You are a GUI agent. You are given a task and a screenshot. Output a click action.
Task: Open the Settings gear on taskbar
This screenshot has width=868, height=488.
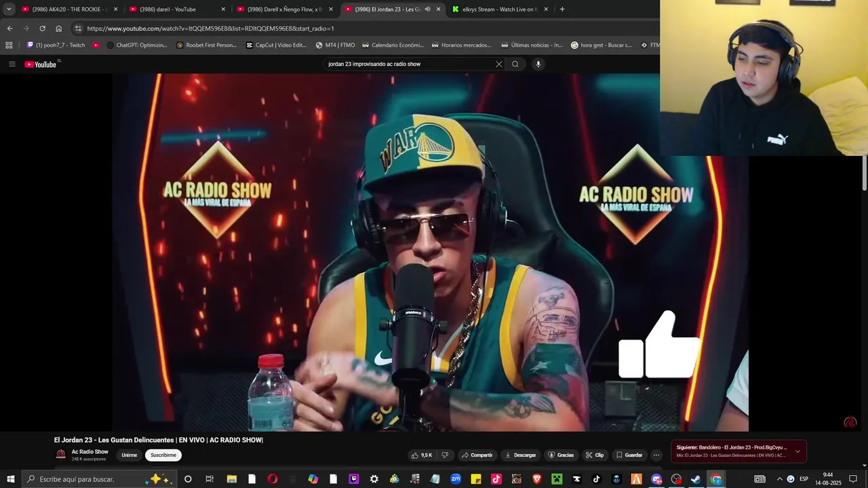(374, 479)
